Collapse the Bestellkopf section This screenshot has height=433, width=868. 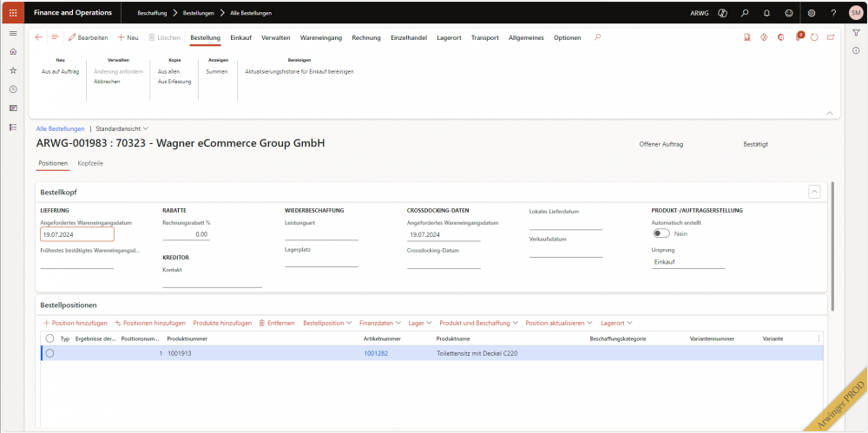814,192
